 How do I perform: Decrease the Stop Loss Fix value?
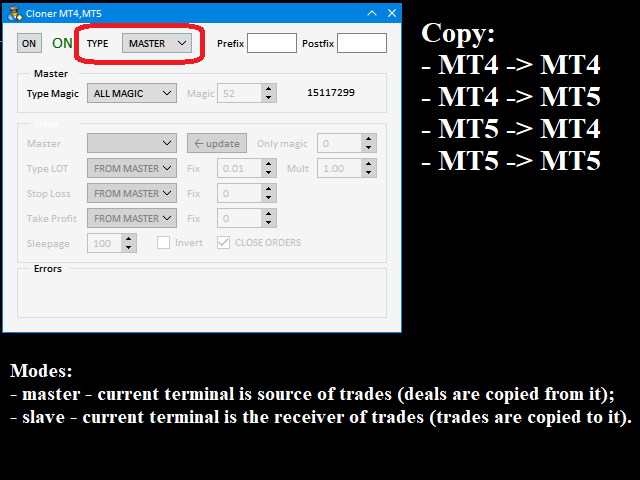(x=269, y=198)
